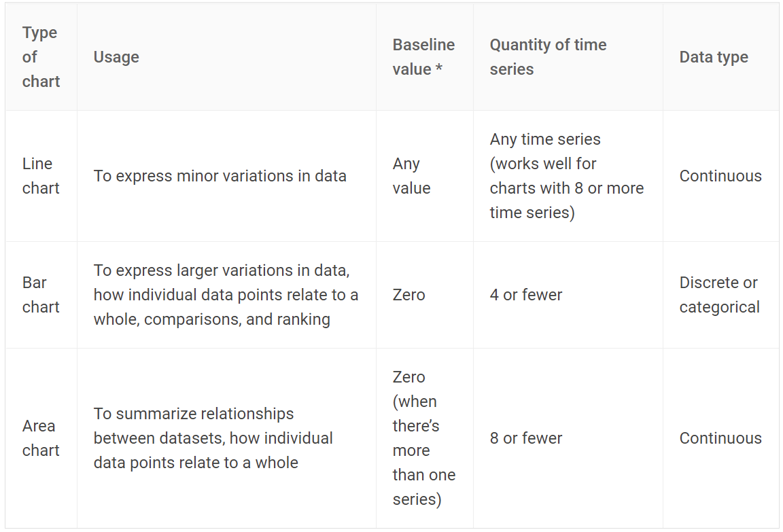Select the 'Any value' baseline cell

(424, 176)
